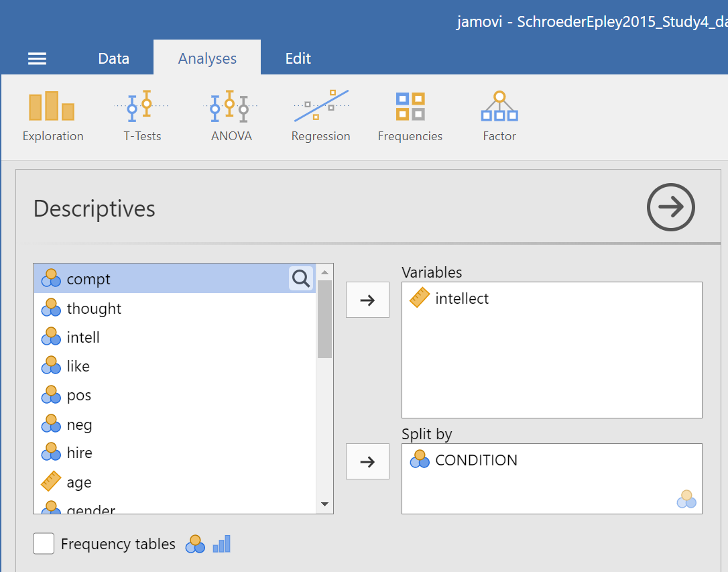Screen dimensions: 728x572
Task: Open the Exploration analysis menu
Action: click(x=52, y=117)
